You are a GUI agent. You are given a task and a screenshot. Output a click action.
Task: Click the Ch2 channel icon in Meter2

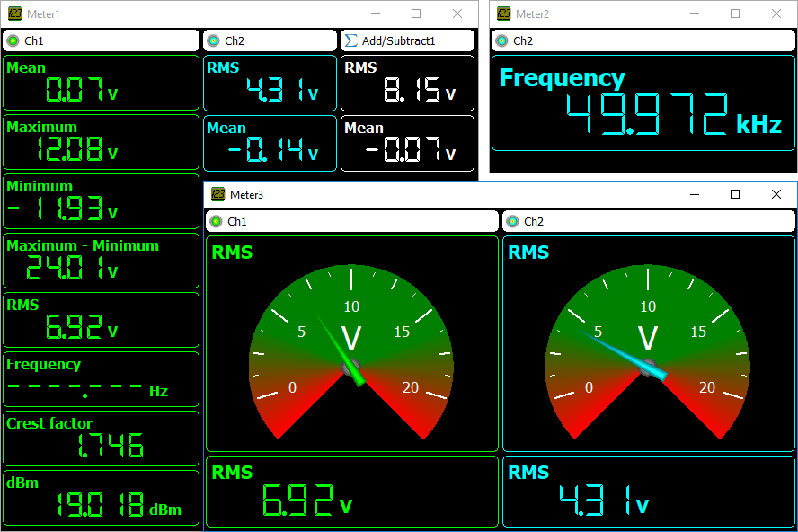pos(502,40)
